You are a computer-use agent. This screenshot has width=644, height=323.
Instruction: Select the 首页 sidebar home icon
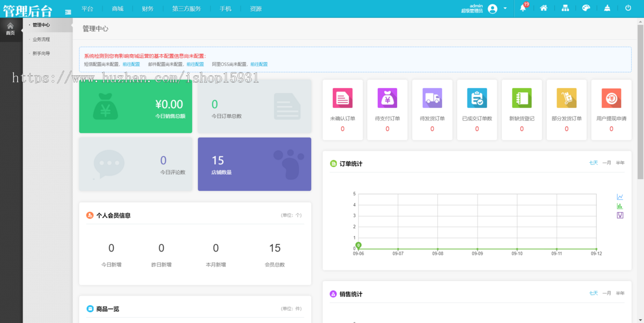(10, 28)
